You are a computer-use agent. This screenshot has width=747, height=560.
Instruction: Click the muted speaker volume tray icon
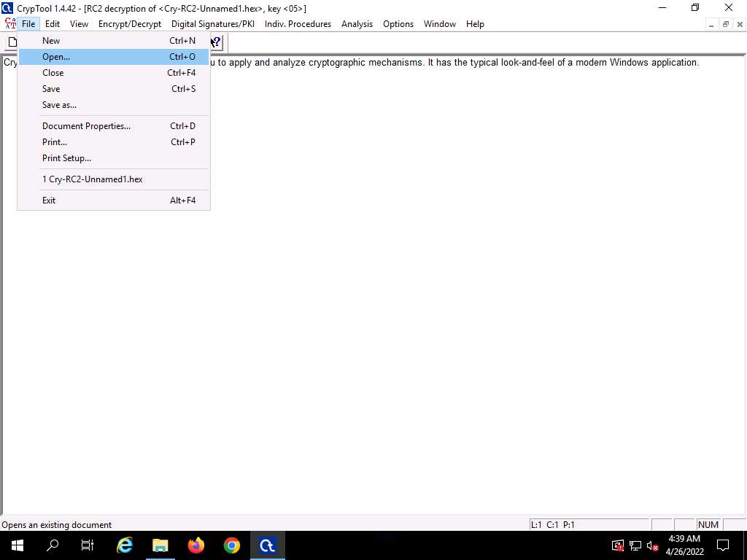652,546
